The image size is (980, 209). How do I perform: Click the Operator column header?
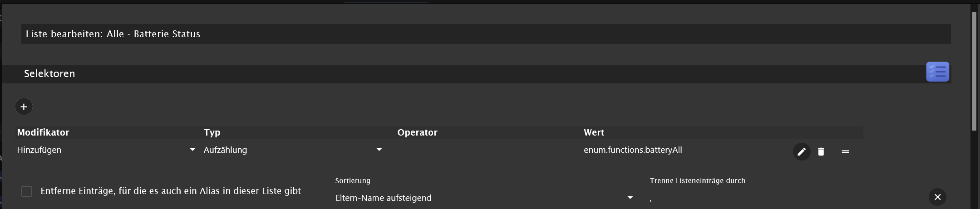click(417, 132)
